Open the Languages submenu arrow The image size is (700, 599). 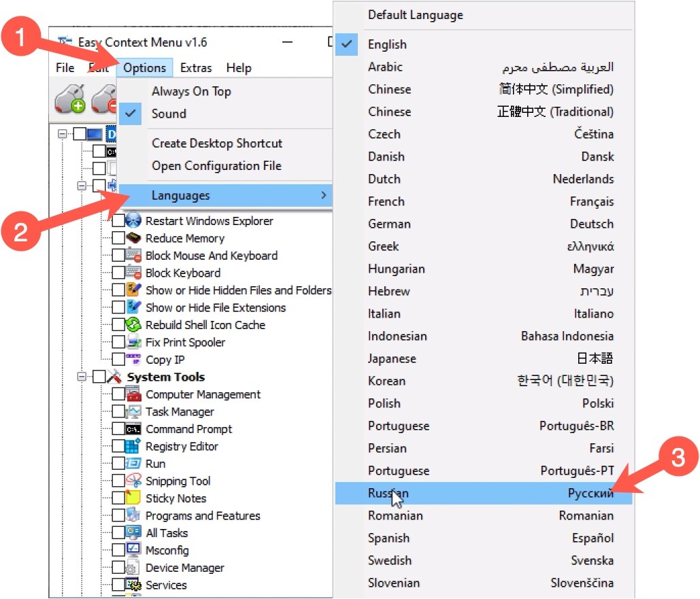pyautogui.click(x=324, y=195)
